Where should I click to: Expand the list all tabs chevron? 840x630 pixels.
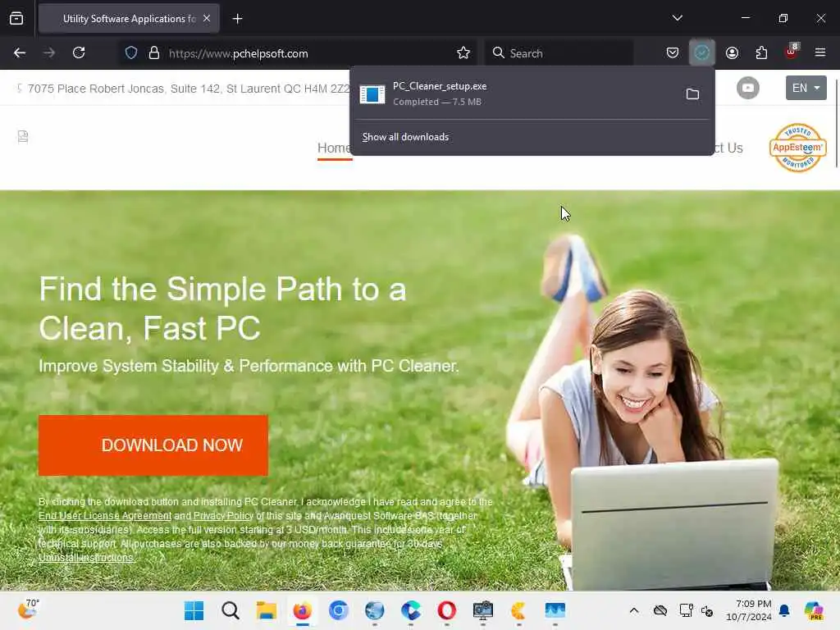[677, 18]
